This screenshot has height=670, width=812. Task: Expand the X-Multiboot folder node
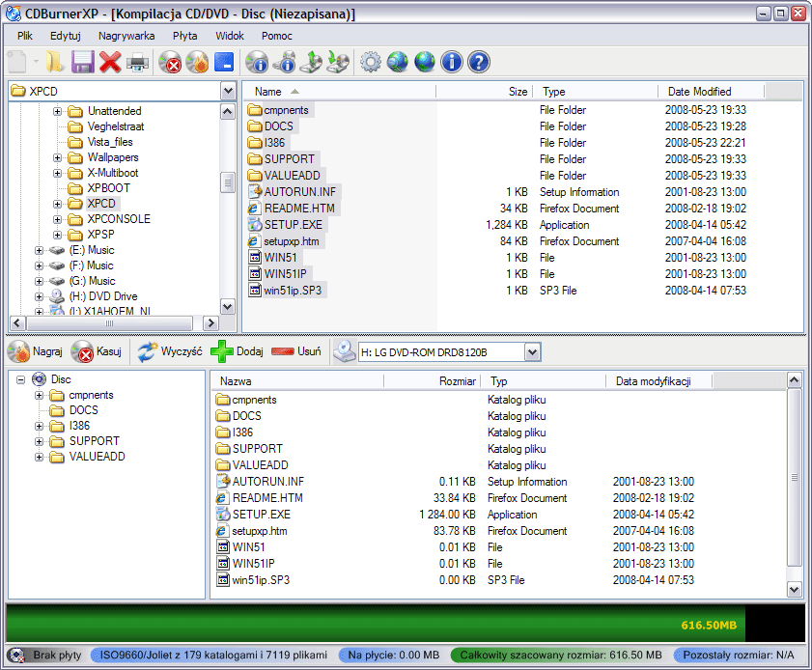(x=58, y=173)
